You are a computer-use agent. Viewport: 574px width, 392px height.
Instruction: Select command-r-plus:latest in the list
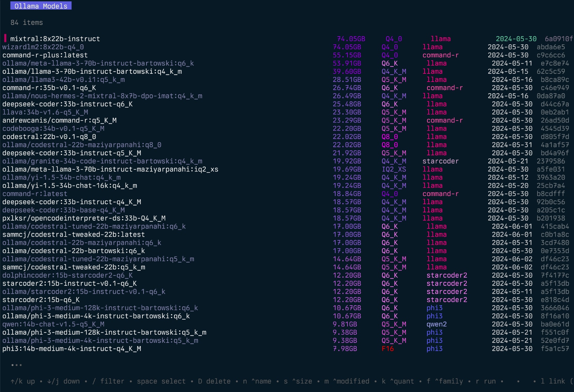click(45, 55)
